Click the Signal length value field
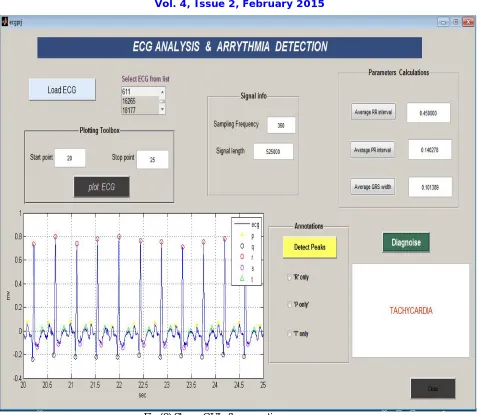Image resolution: width=481 pixels, height=415 pixels. [273, 152]
